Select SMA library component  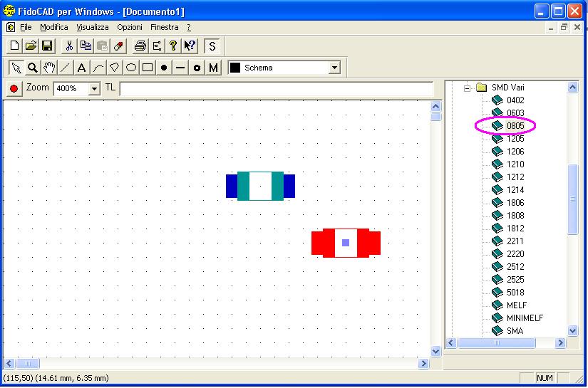(515, 331)
